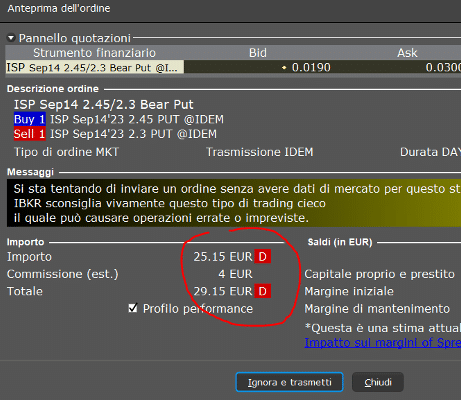This screenshot has width=461, height=400.
Task: Click the Ask column header
Action: point(407,53)
